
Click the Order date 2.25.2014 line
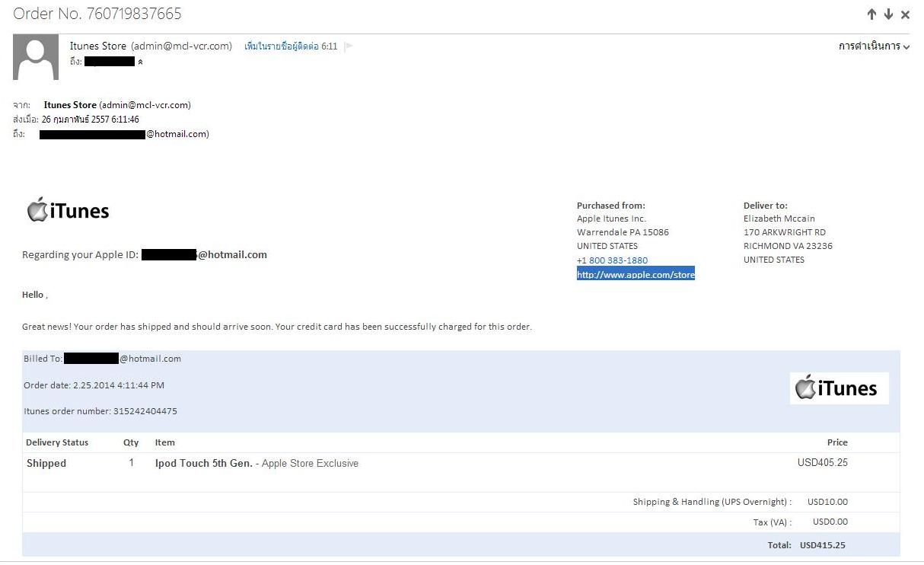click(94, 385)
